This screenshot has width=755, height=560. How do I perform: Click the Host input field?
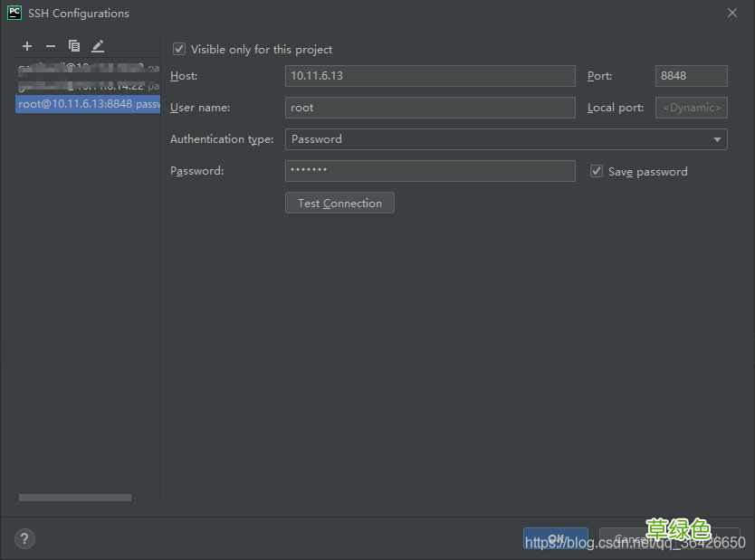point(429,76)
